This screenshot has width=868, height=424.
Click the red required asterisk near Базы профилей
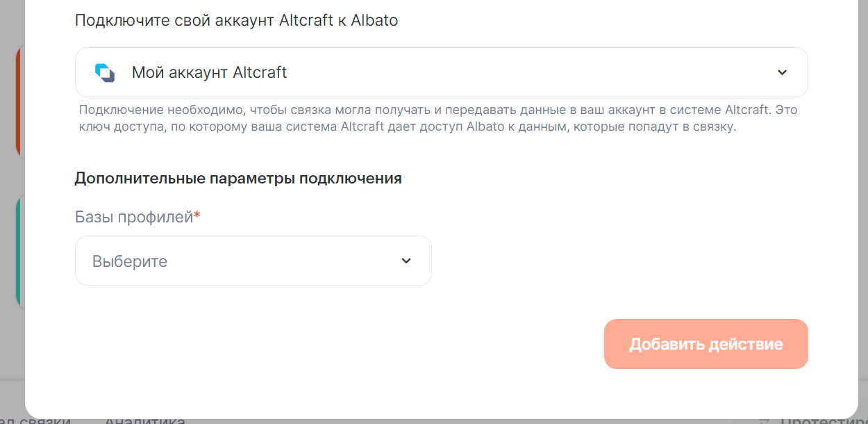[x=197, y=215]
